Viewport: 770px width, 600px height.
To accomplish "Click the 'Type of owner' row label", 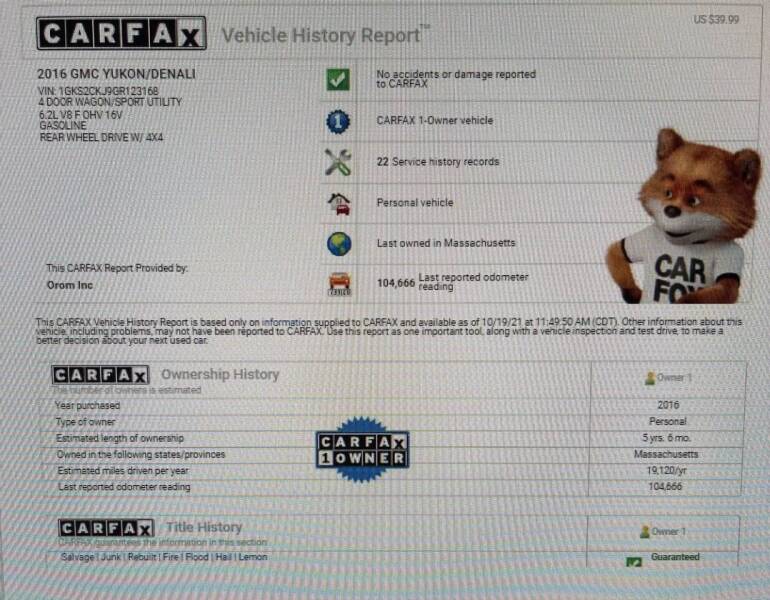I will (x=85, y=422).
